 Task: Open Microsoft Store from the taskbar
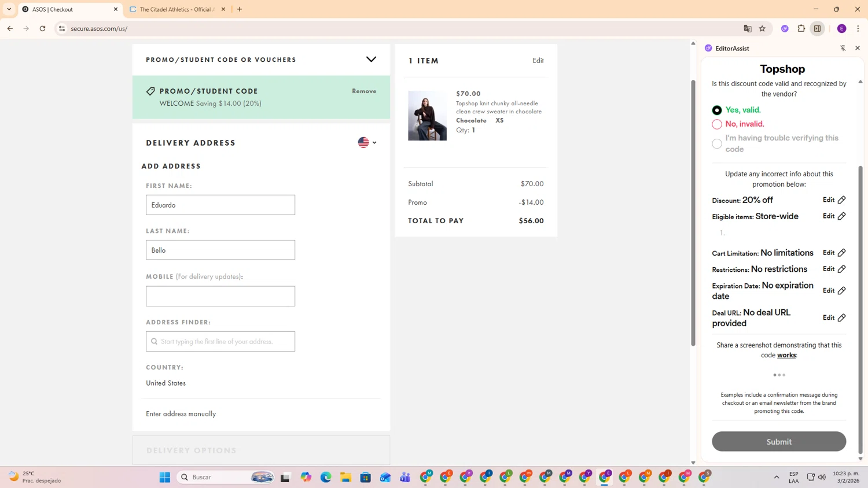tap(365, 477)
